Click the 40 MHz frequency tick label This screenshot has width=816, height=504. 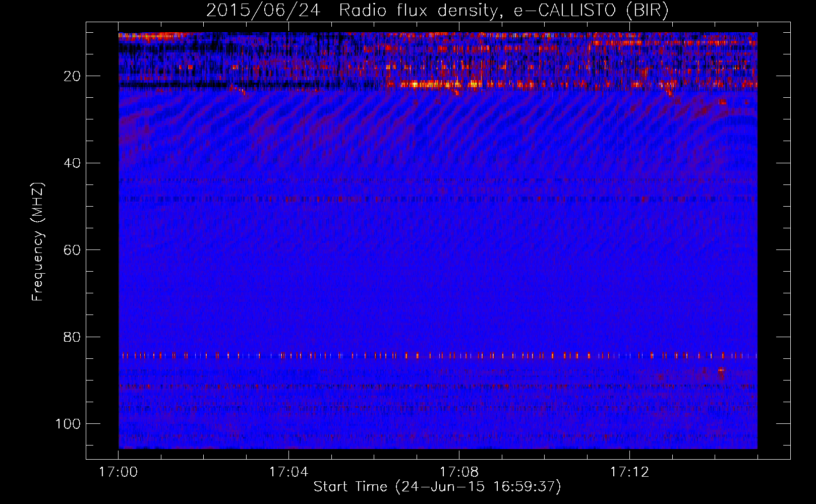[72, 163]
